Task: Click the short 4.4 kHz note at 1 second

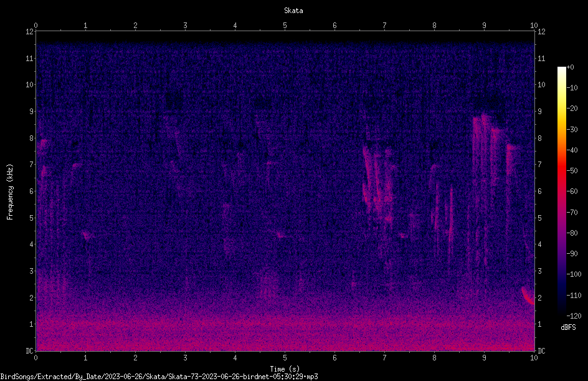Action: pos(87,235)
